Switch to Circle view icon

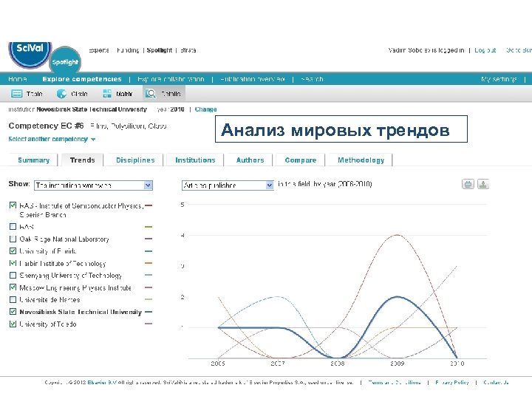[61, 94]
